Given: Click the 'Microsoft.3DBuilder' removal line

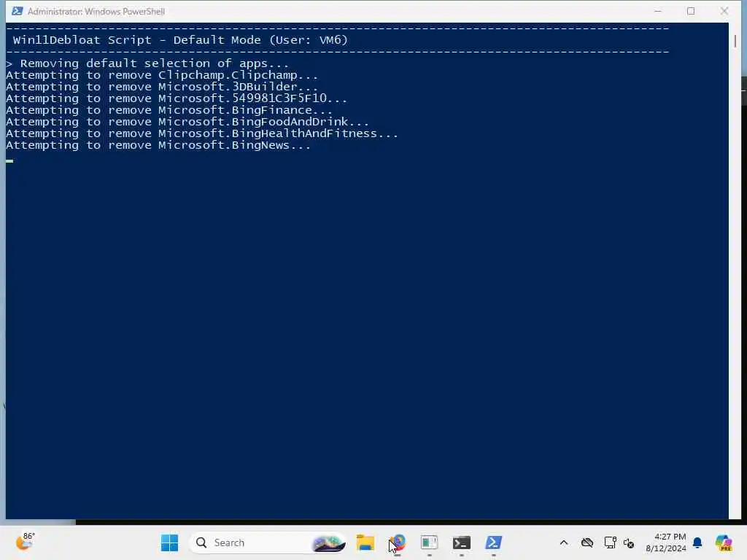Looking at the screenshot, I should [x=162, y=87].
